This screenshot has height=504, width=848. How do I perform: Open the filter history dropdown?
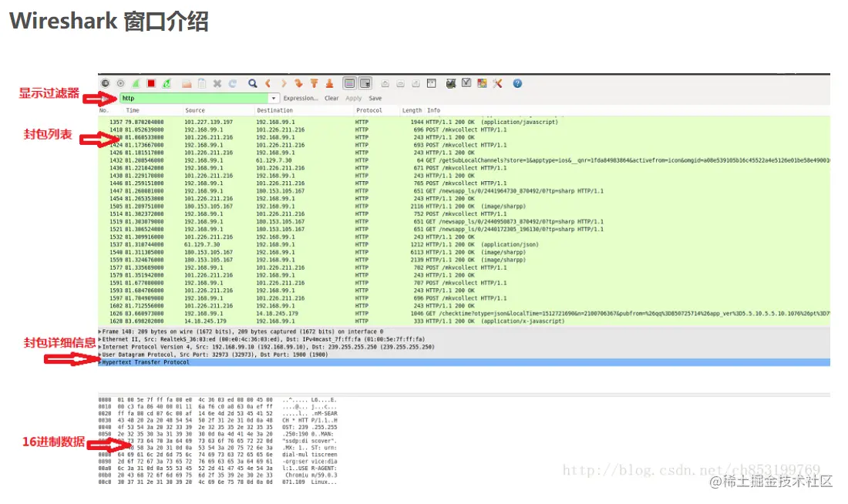pyautogui.click(x=273, y=98)
